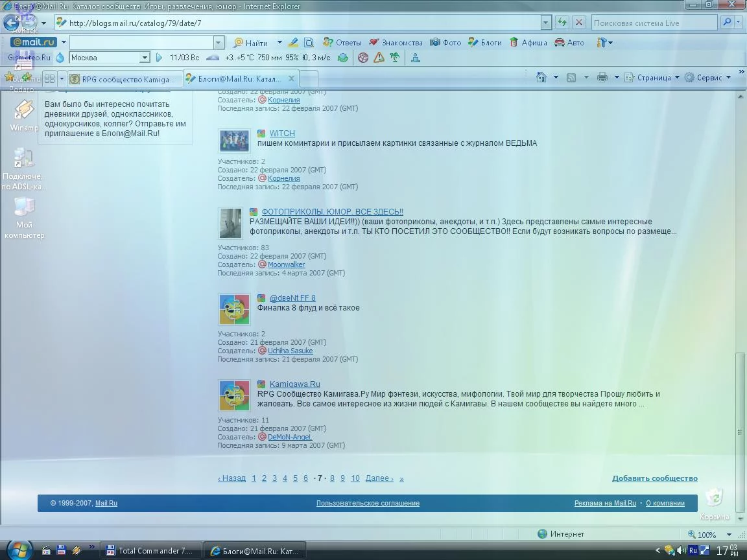Click the Quick Tabs grid icon
The width and height of the screenshot is (747, 560).
click(x=49, y=78)
